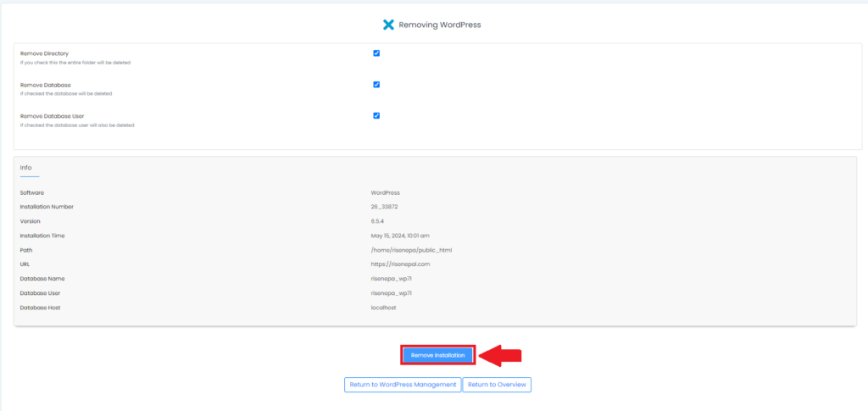Select the path /home/risenepa/public_html

pyautogui.click(x=411, y=250)
